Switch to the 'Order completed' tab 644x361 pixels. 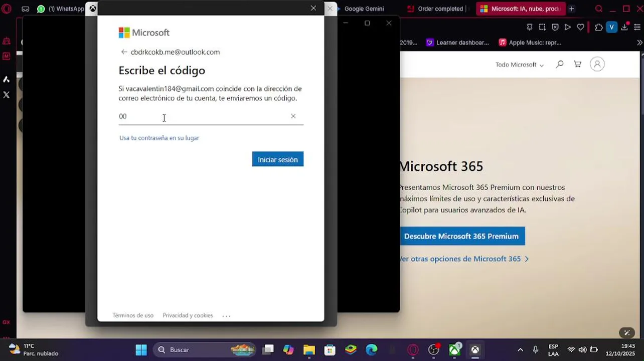(x=437, y=9)
